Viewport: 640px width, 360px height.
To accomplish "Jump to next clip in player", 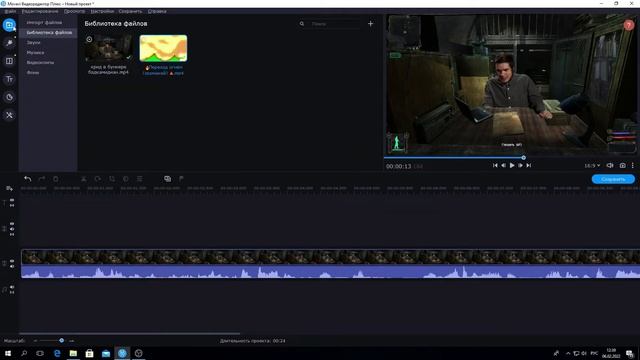I will [x=529, y=165].
